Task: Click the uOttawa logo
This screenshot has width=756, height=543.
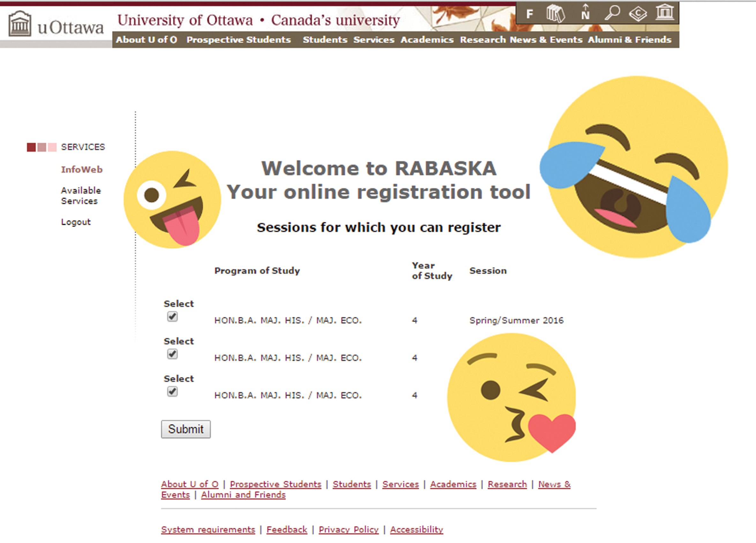Action: 56,24
